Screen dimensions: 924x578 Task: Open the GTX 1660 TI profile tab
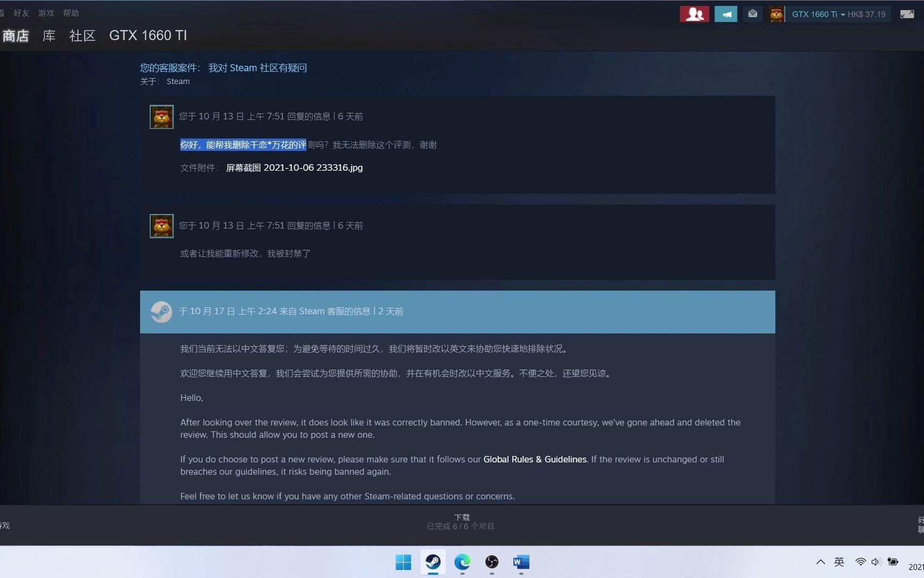click(x=148, y=35)
